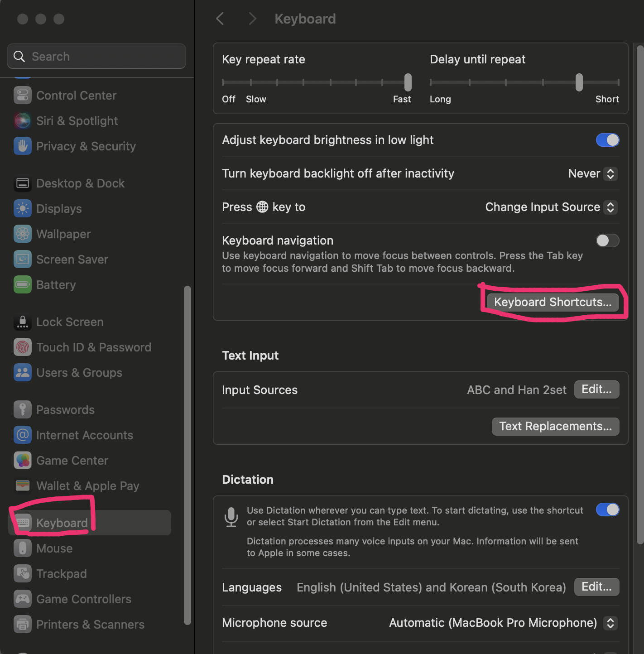Click 'ABC and Han 2set' text
Screen dimensions: 644x654
click(x=517, y=390)
